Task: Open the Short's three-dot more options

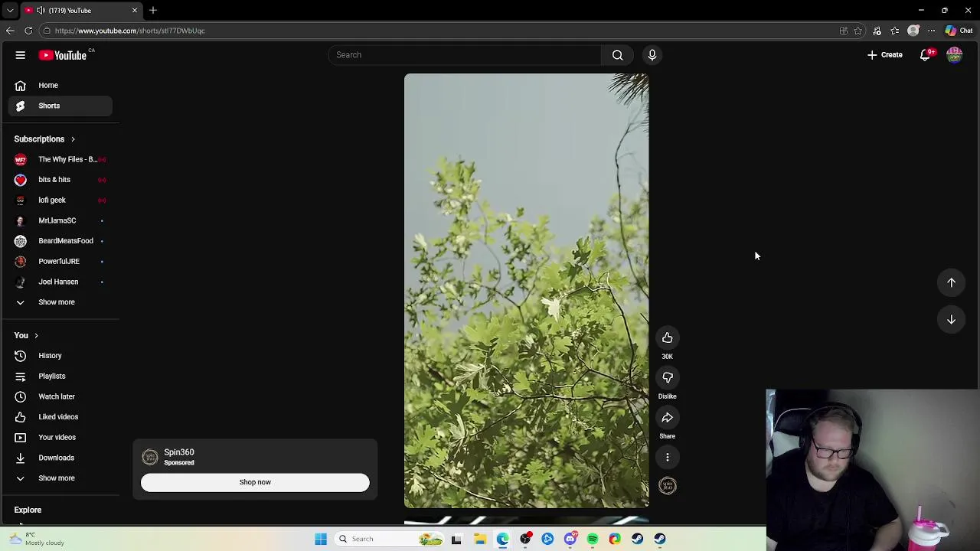Action: click(x=668, y=458)
